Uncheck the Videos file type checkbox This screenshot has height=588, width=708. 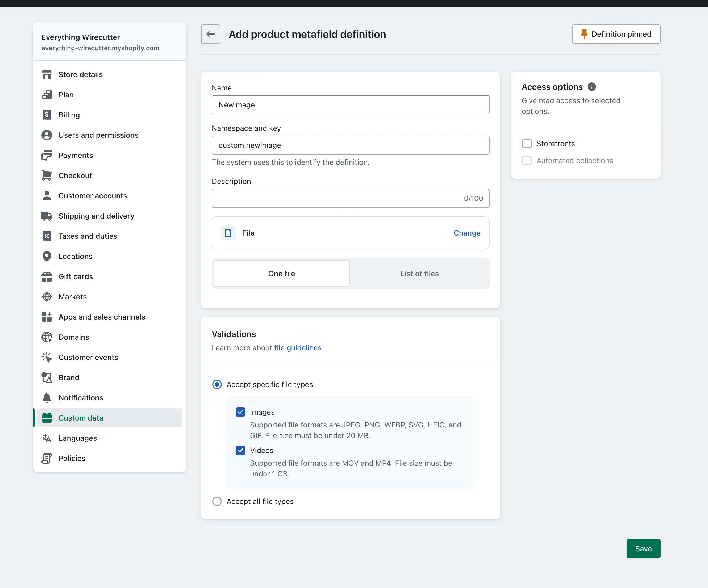[240, 451]
